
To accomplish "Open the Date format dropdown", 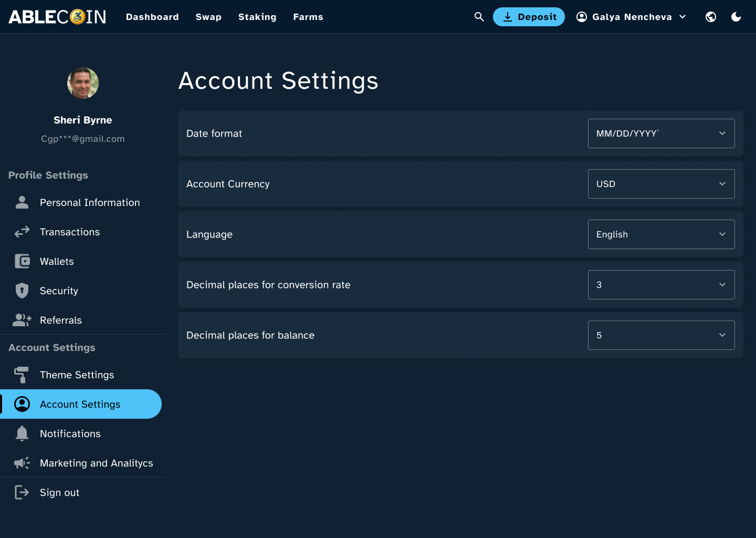I will click(x=661, y=133).
